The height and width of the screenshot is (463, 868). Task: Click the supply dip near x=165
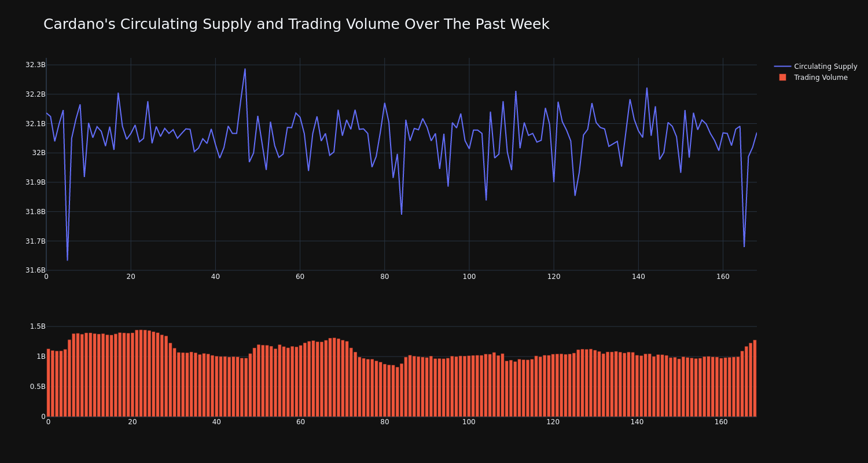(x=744, y=247)
